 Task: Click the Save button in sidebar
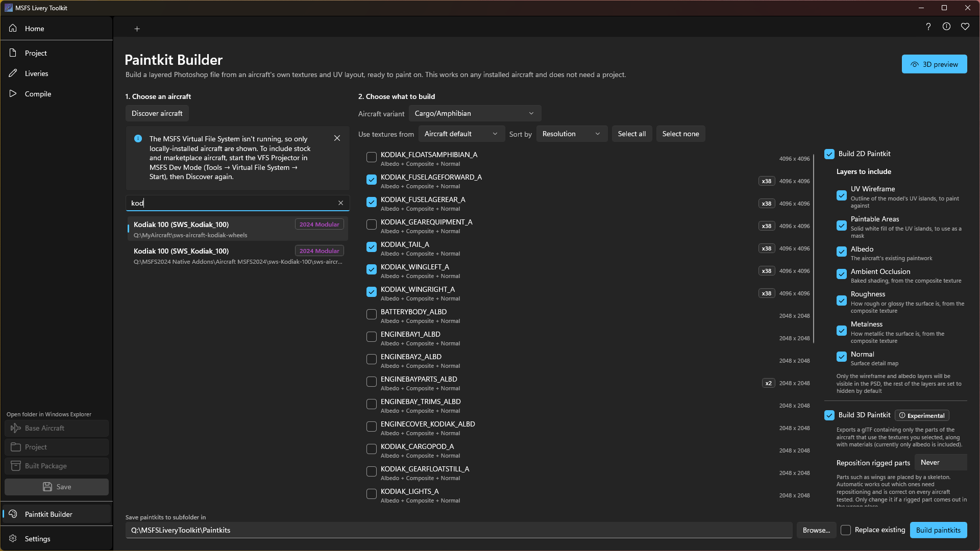[57, 487]
